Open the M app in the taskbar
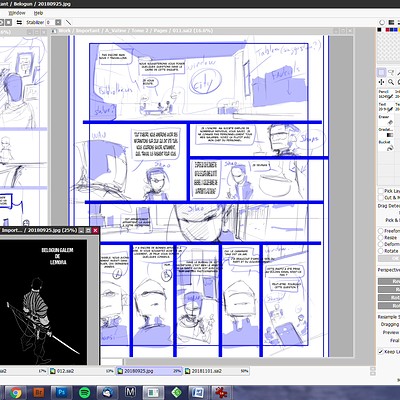400x400 pixels. pos(130,393)
